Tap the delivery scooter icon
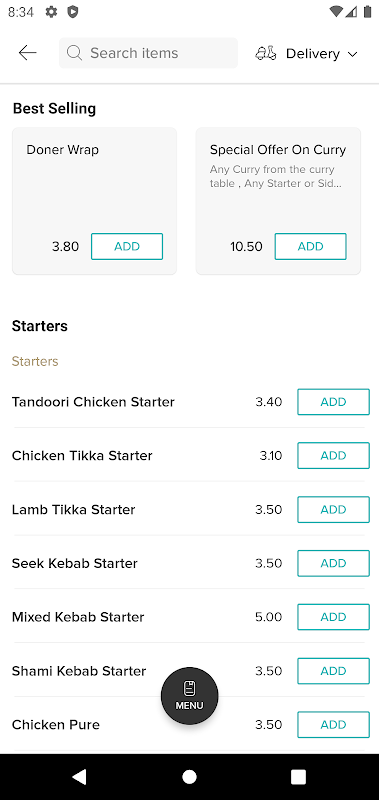The height and width of the screenshot is (800, 379). (266, 54)
